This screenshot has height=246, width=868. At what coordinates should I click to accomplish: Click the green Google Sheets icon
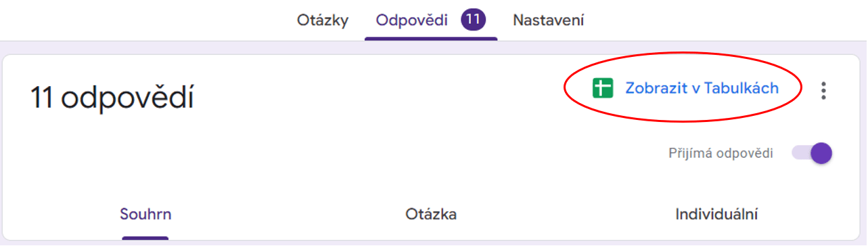pos(602,88)
